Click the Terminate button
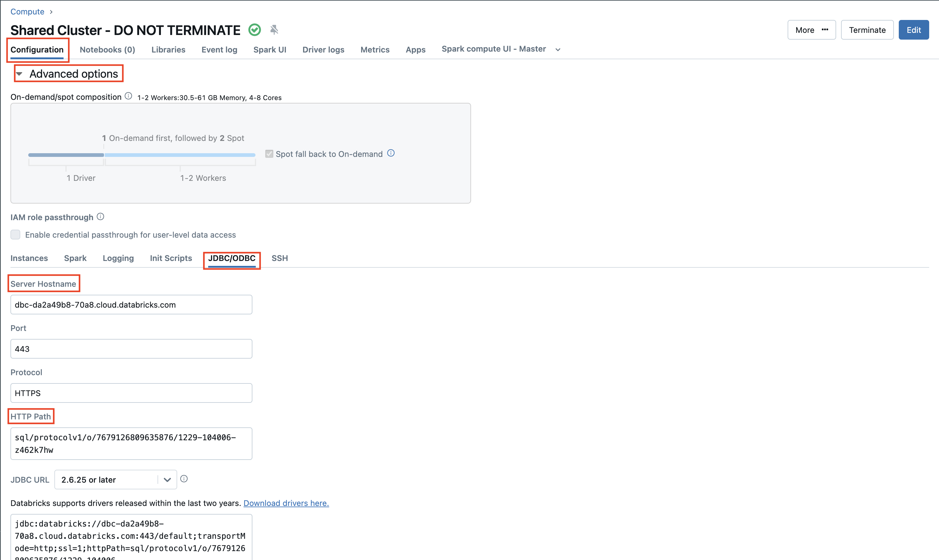Image resolution: width=939 pixels, height=560 pixels. (x=867, y=30)
